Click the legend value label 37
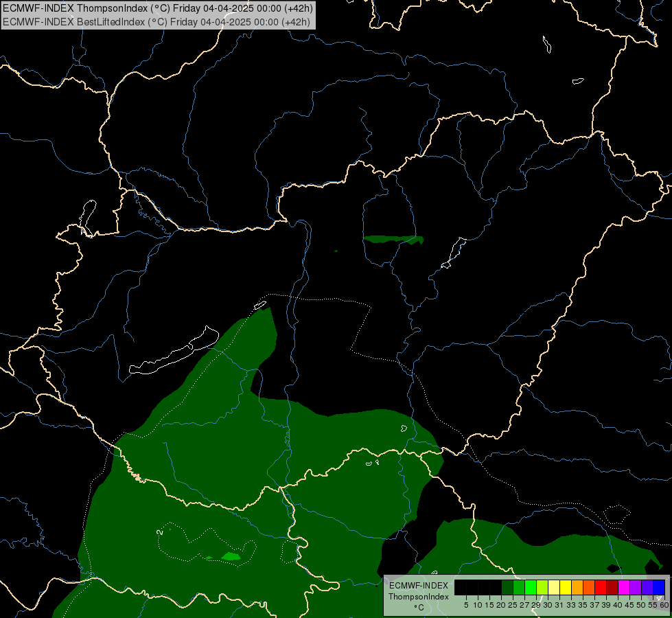Image resolution: width=672 pixels, height=618 pixels. click(x=594, y=605)
